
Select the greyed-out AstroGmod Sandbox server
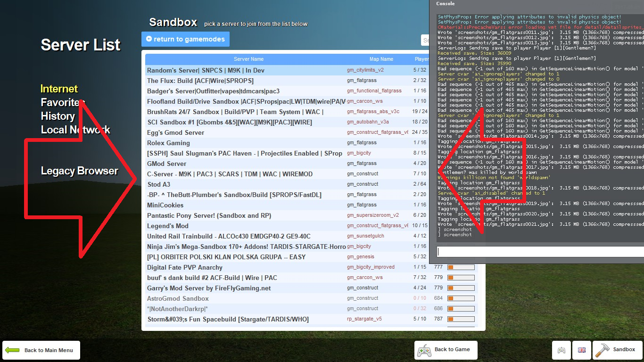pyautogui.click(x=312, y=298)
